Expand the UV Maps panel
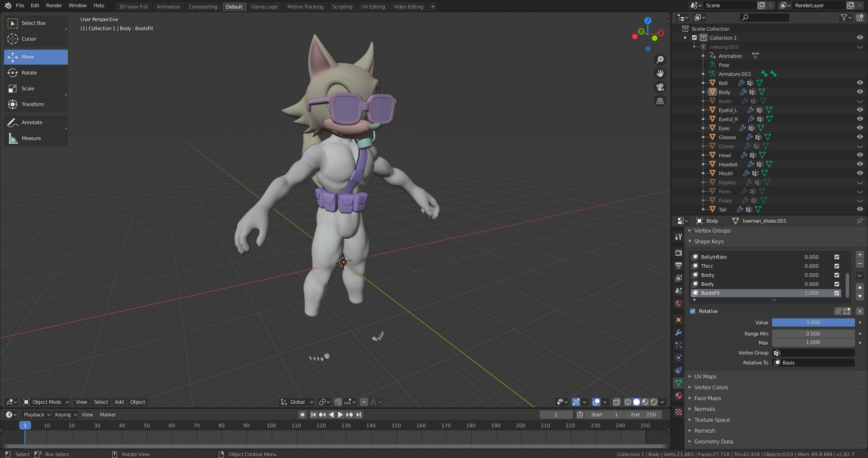 (705, 377)
